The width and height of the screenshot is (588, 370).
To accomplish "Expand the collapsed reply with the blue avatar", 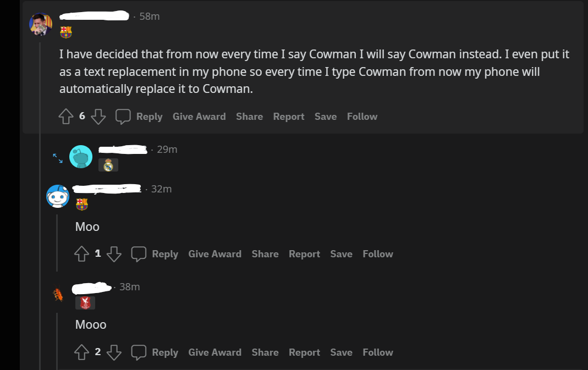I will [57, 158].
